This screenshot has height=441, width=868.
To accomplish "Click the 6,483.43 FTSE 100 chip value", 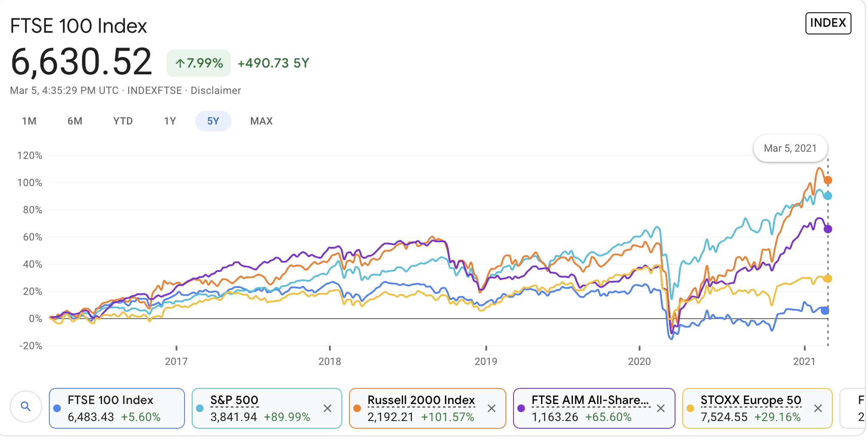I will point(91,417).
